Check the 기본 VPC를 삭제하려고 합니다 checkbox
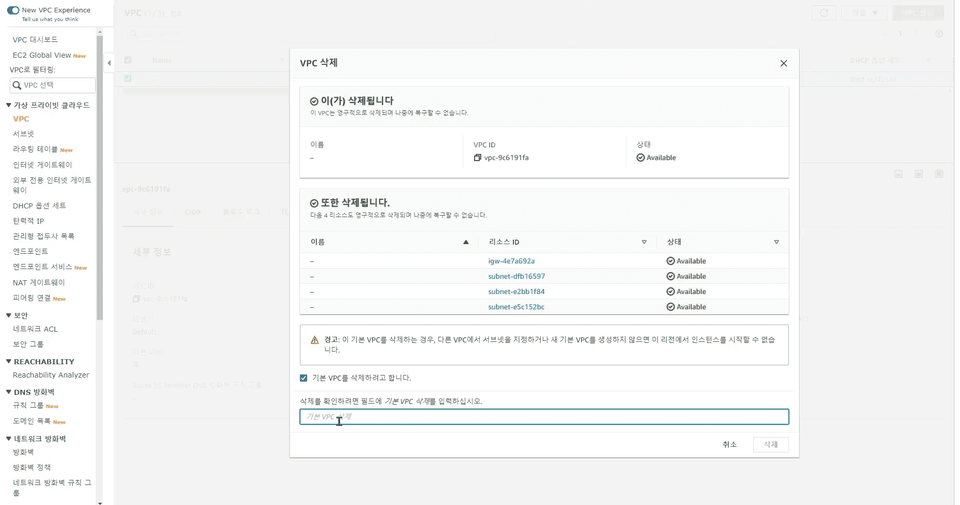This screenshot has width=960, height=505. (304, 378)
